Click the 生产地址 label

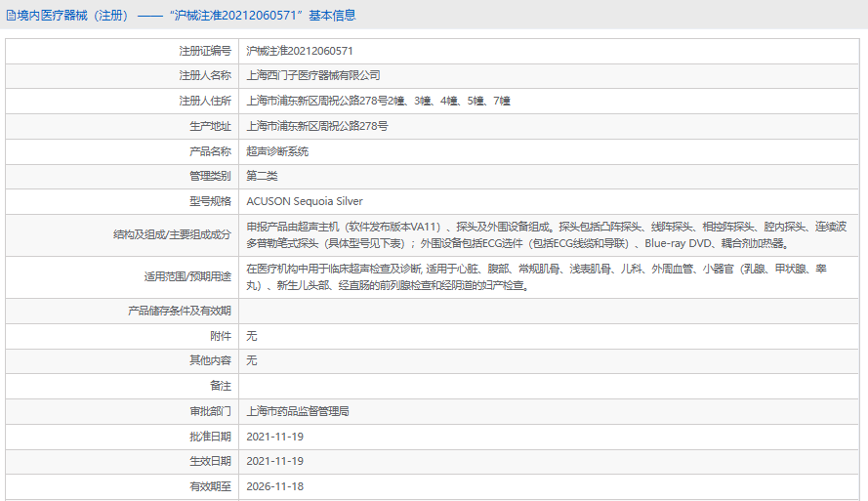pyautogui.click(x=210, y=126)
